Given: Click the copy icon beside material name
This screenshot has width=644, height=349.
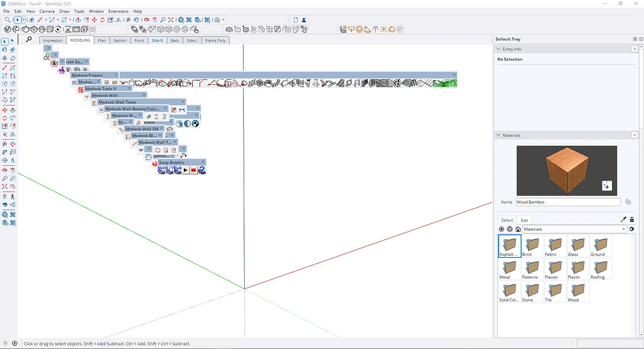Looking at the screenshot, I should (x=628, y=202).
